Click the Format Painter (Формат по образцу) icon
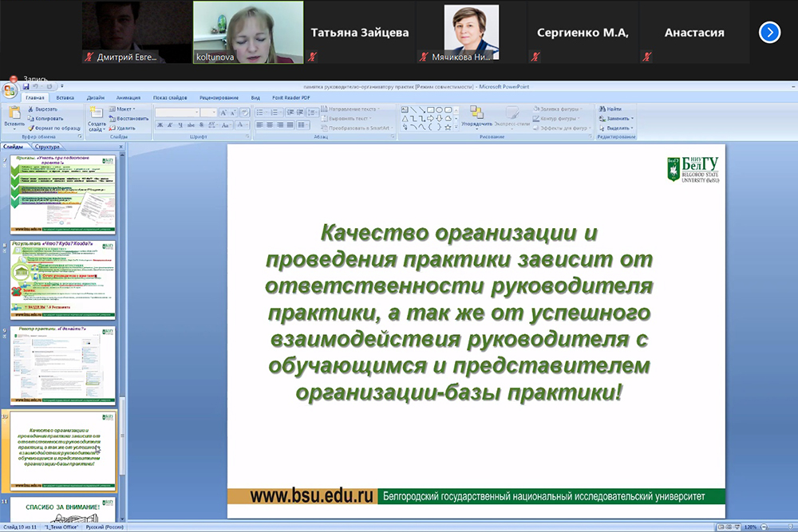This screenshot has width=798, height=532. (30, 128)
